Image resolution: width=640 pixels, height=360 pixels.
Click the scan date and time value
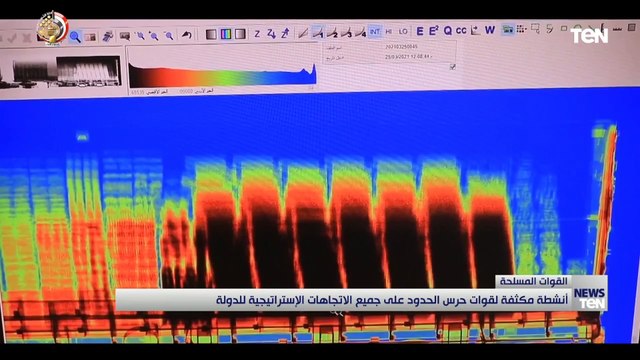[x=408, y=57]
